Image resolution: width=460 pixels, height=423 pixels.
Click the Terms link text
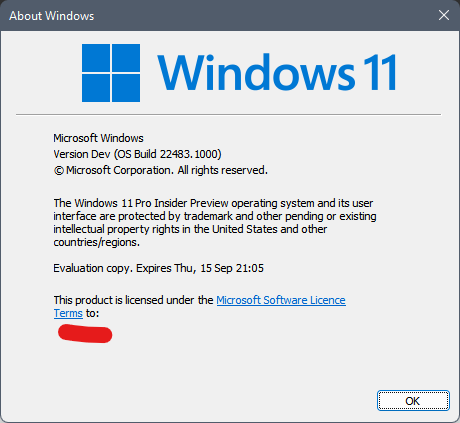(x=68, y=313)
